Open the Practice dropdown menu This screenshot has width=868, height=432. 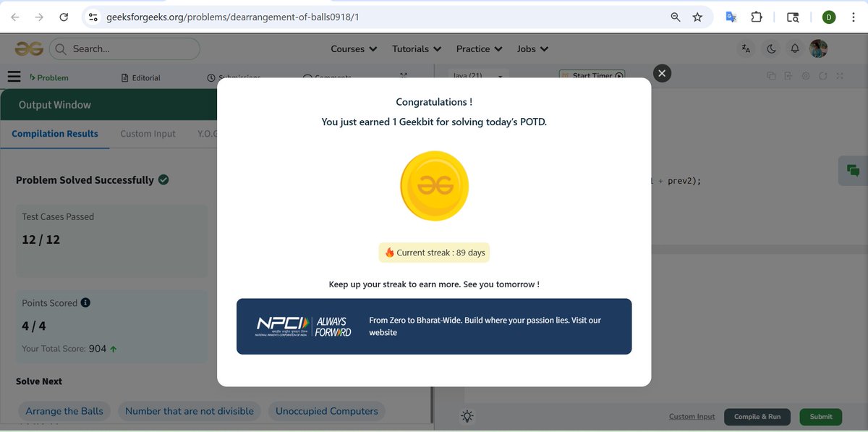479,48
